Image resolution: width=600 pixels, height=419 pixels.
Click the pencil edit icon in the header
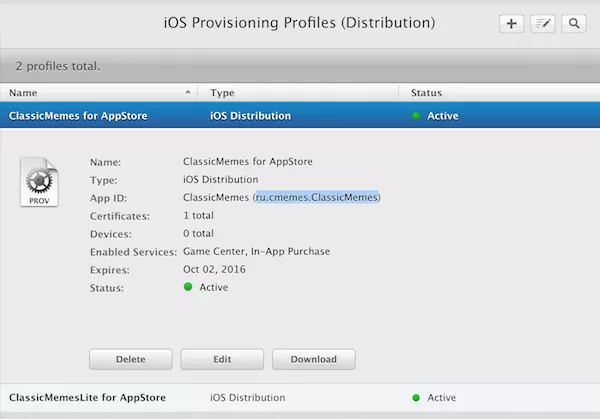point(543,23)
